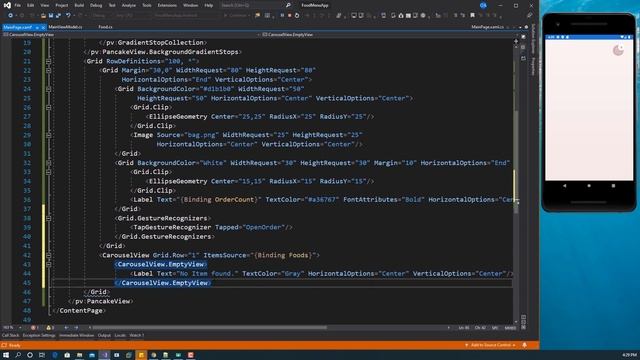Collapse the Image element at line 29
640x360 pixels.
(x=48, y=135)
